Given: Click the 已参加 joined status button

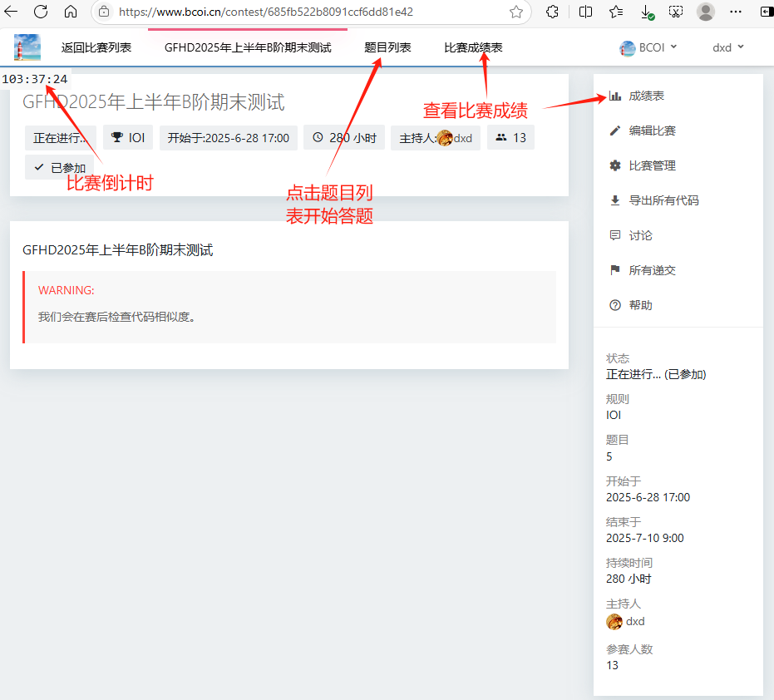Looking at the screenshot, I should click(x=60, y=167).
